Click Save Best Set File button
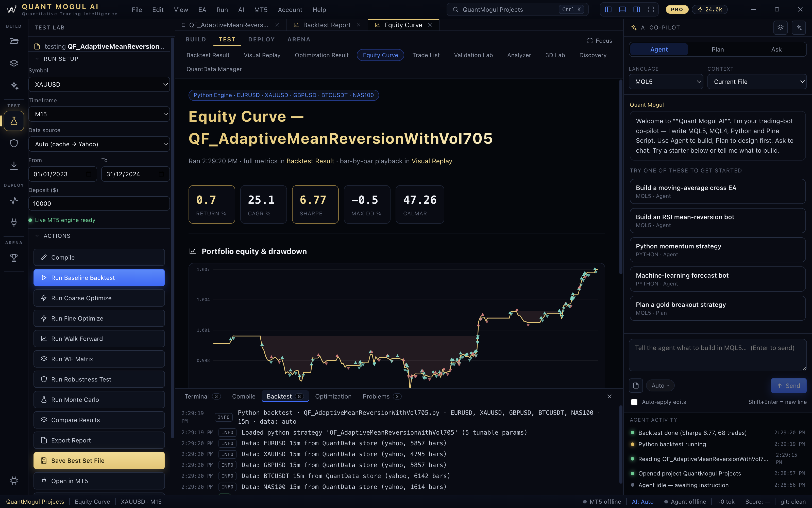This screenshot has width=812, height=508. coord(99,461)
